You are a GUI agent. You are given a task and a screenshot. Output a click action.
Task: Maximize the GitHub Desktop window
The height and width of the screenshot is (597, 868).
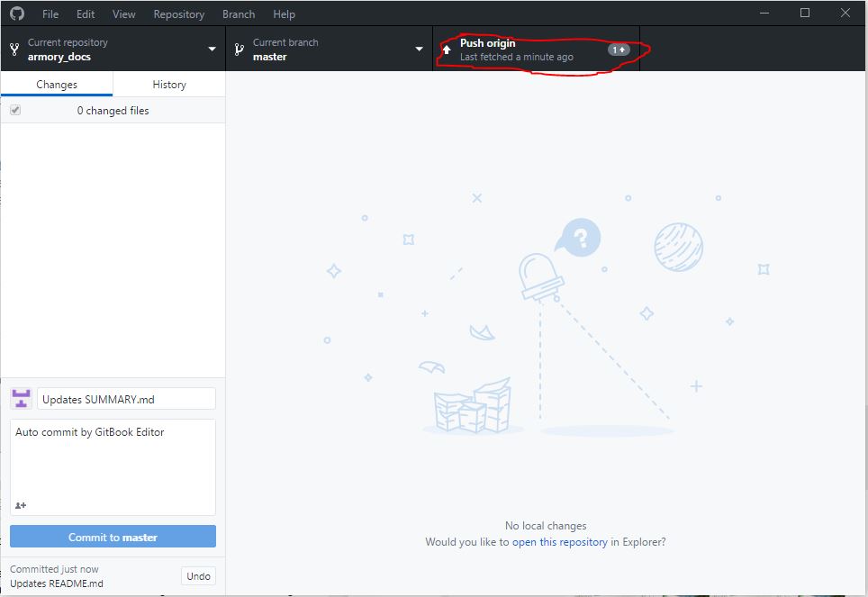(x=805, y=13)
